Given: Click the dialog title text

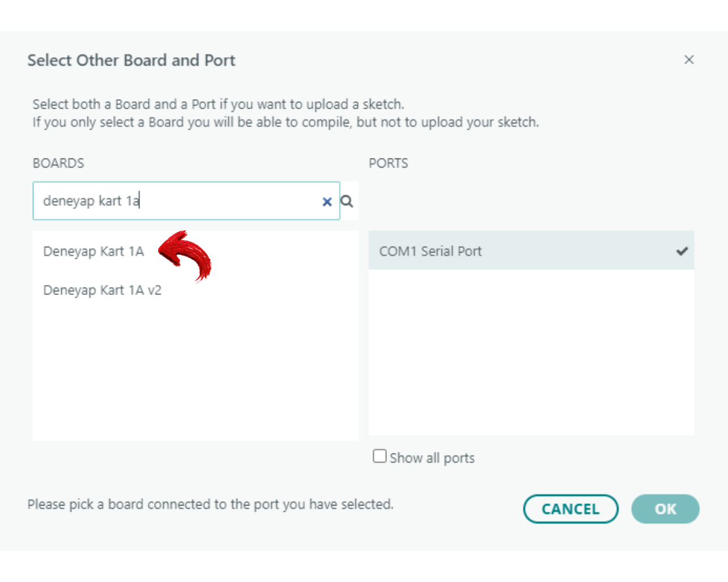Looking at the screenshot, I should (x=131, y=60).
